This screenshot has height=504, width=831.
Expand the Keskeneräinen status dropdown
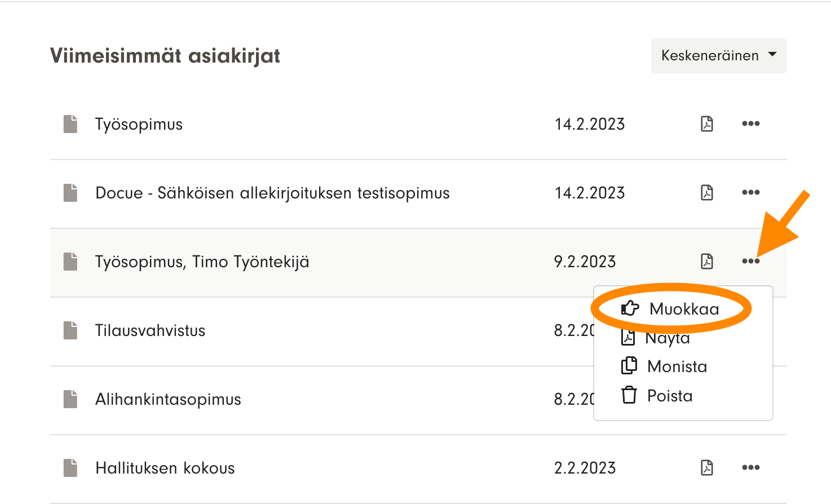[718, 56]
